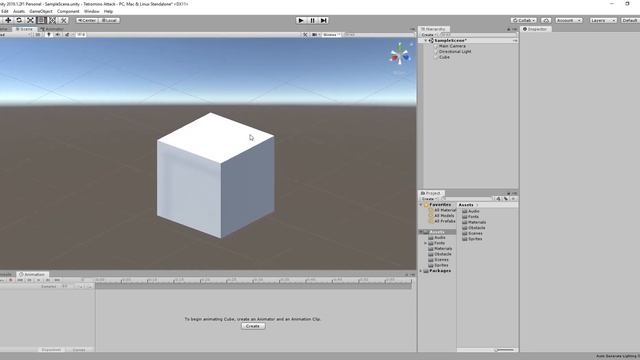Toggle Local/Global rotation handle button
The width and height of the screenshot is (640, 360).
(x=109, y=20)
